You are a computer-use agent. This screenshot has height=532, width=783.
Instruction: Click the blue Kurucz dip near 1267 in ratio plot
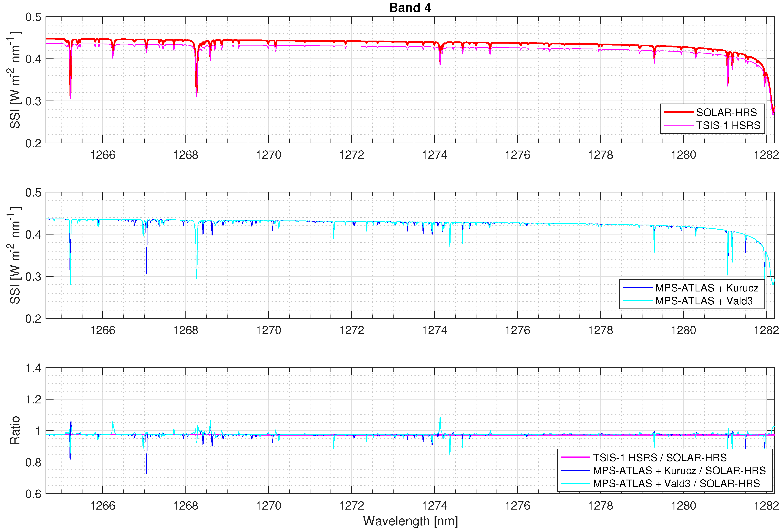[147, 455]
